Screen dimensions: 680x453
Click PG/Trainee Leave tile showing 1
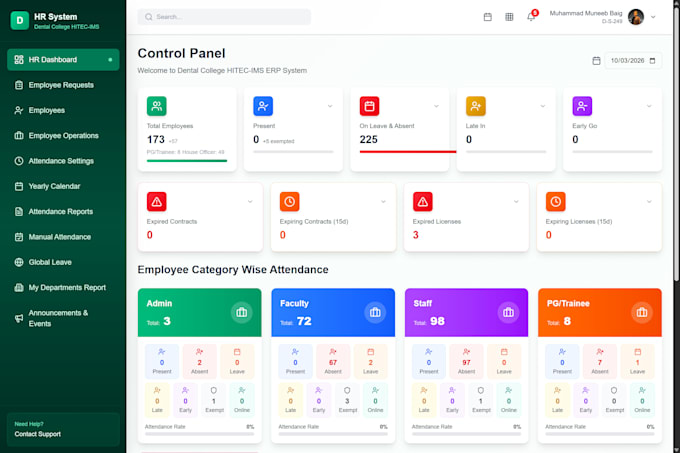(638, 362)
